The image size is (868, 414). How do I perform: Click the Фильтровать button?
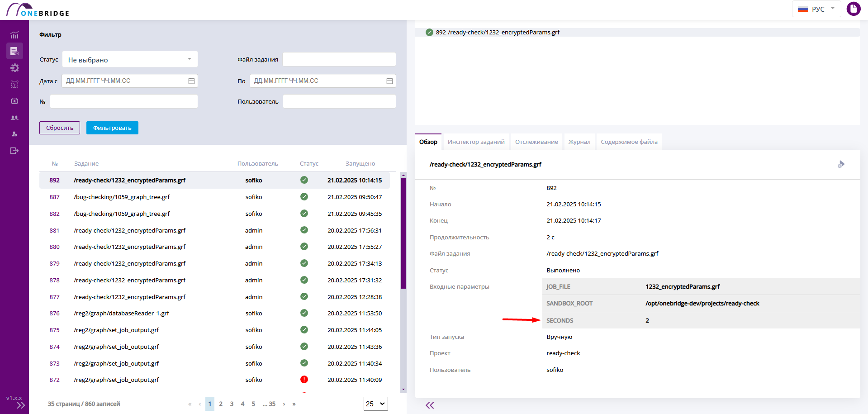112,128
